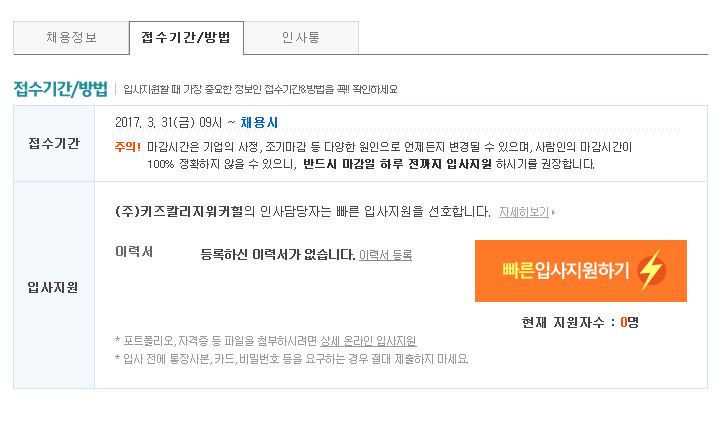This screenshot has width=727, height=422.
Task: Click the 접수기간/방법 section heading
Action: (x=61, y=89)
